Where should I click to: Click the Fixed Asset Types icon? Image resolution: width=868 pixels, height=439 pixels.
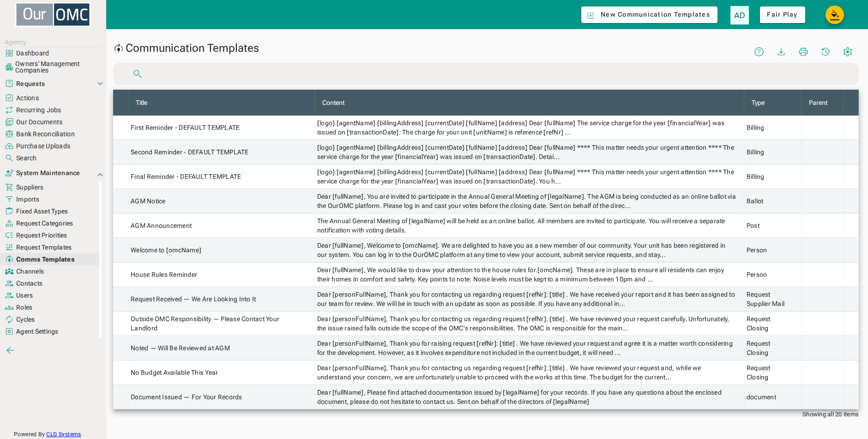tap(9, 211)
